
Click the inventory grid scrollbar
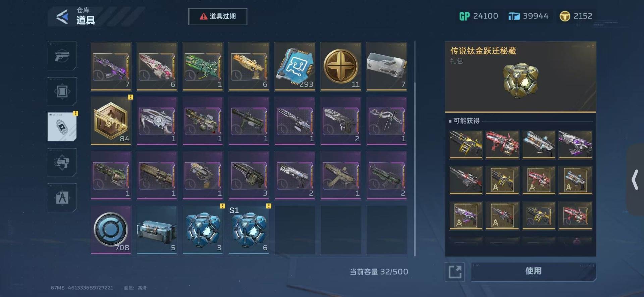click(x=415, y=149)
